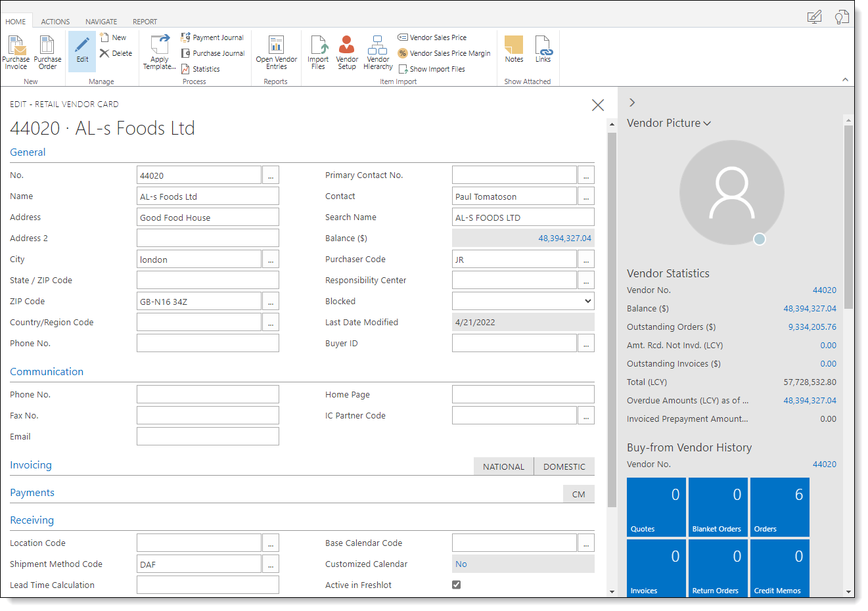
Task: Click the Balance ($) amount link
Action: pyautogui.click(x=564, y=238)
